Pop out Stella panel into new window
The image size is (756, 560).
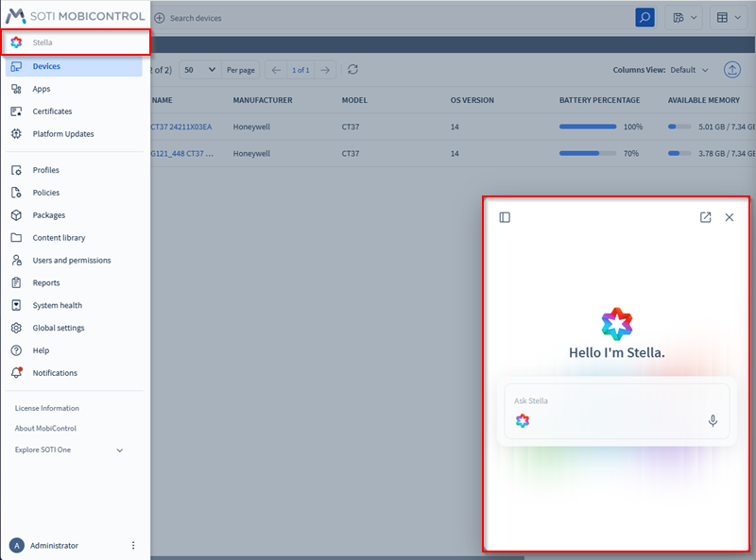tap(705, 217)
